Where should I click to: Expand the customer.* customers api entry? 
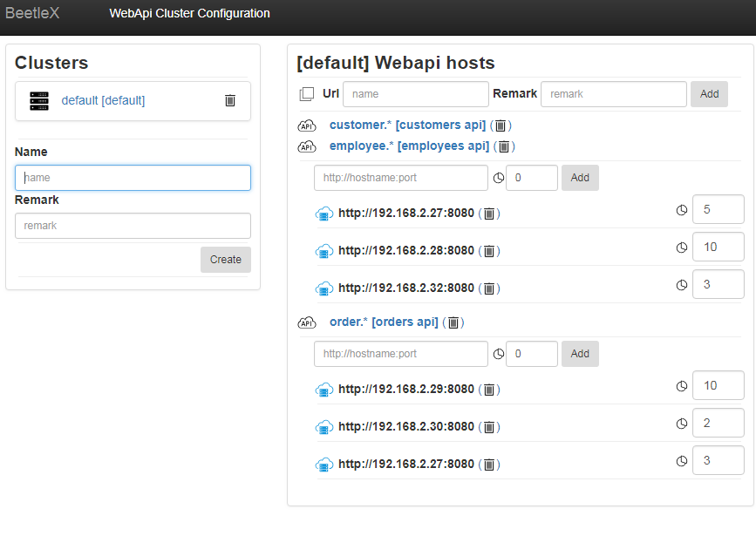[x=407, y=126]
